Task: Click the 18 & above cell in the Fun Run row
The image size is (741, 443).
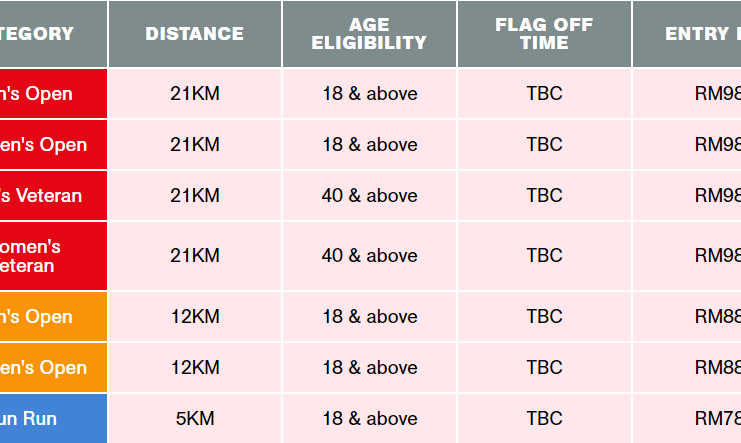Action: (369, 418)
